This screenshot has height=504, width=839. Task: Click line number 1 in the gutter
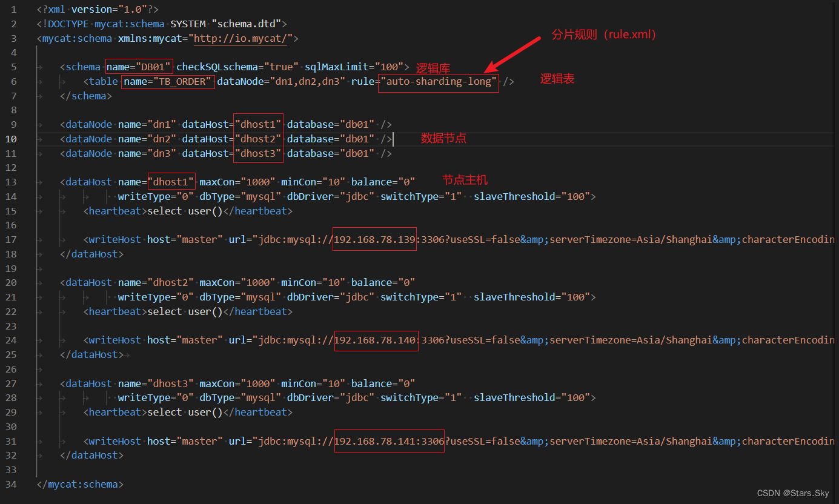click(x=13, y=9)
